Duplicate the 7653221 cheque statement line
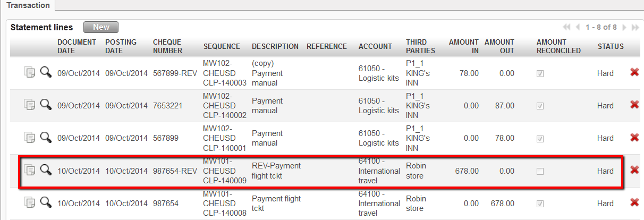 point(29,105)
